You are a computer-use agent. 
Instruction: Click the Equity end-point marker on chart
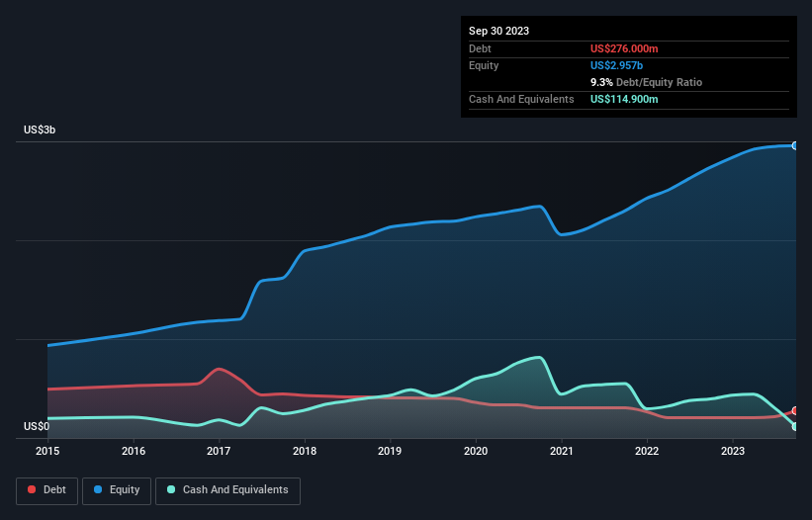click(x=795, y=146)
